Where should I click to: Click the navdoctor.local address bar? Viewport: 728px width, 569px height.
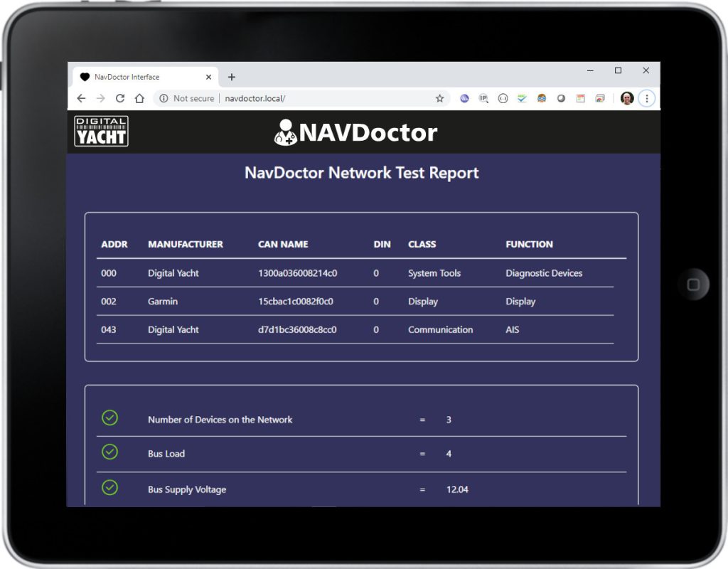click(x=320, y=99)
